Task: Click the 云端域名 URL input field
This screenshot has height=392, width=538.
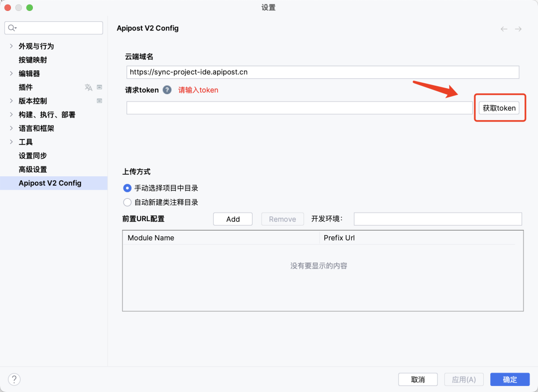Action: coord(322,72)
